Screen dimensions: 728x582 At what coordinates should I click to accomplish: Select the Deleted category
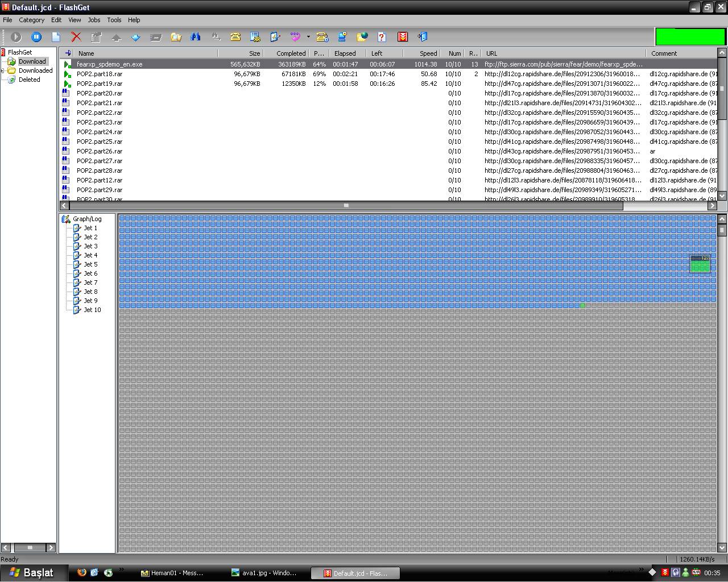pyautogui.click(x=29, y=80)
